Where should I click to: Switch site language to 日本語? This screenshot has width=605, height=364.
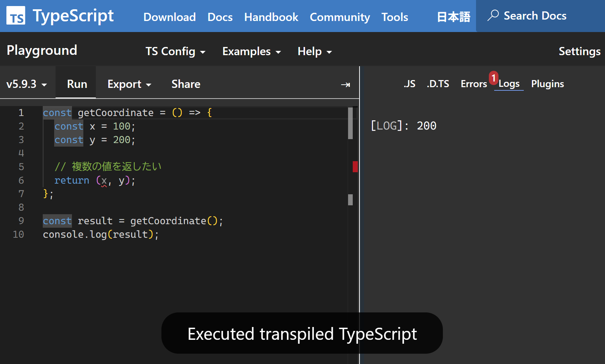454,17
